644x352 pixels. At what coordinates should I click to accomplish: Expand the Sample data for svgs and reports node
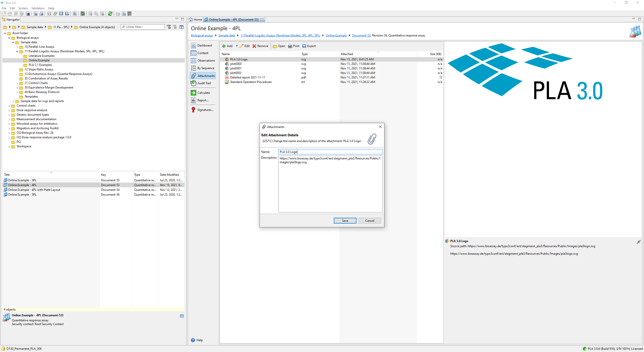click(13, 101)
